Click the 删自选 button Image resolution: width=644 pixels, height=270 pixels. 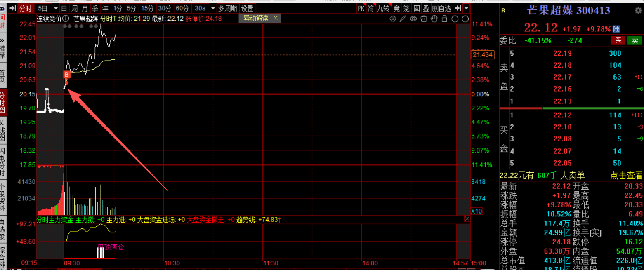click(x=441, y=8)
